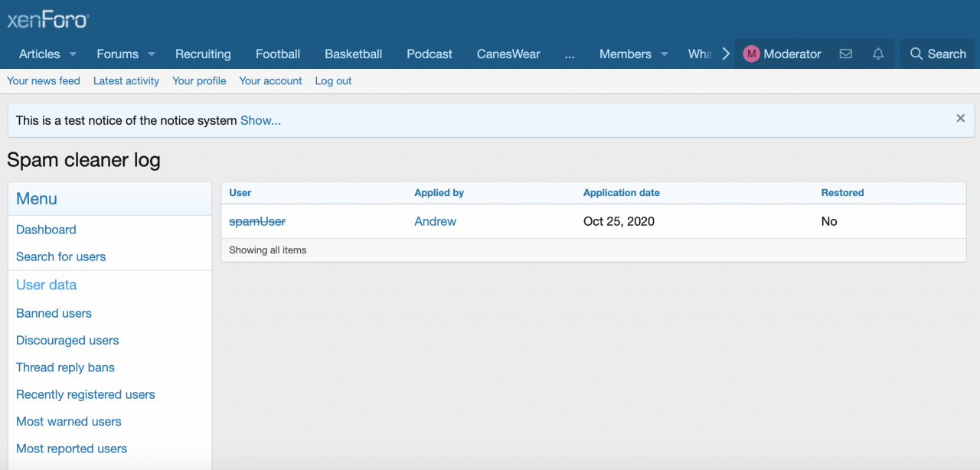Click the Restored column header
The image size is (980, 470).
tap(842, 193)
